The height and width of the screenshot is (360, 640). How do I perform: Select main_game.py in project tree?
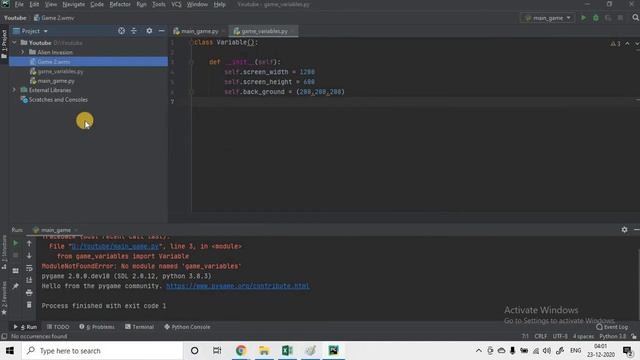pos(56,81)
